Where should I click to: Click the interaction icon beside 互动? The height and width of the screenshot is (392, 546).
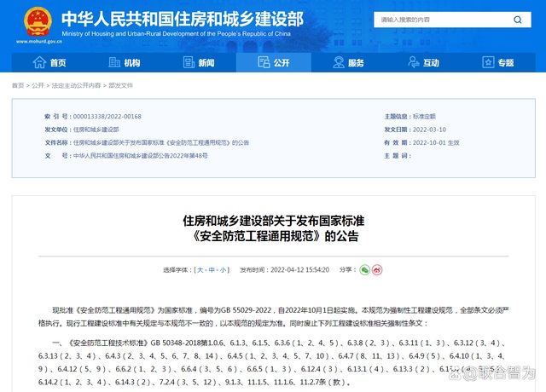pyautogui.click(x=413, y=62)
